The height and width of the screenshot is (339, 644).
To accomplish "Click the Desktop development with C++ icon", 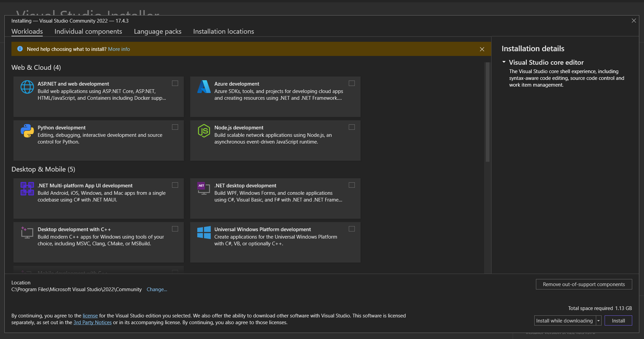I will [x=27, y=233].
